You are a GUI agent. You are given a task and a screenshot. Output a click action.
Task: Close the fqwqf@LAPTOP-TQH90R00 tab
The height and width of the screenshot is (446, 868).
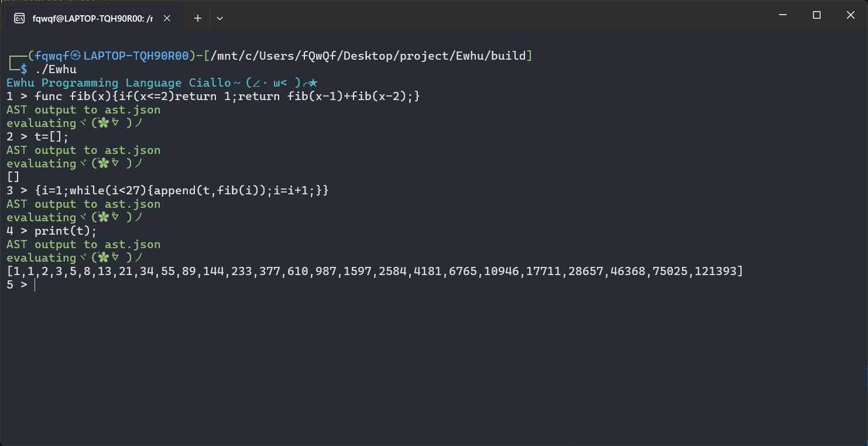point(167,18)
